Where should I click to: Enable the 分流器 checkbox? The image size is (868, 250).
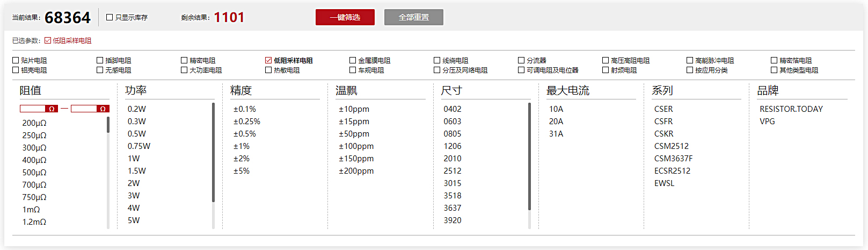pyautogui.click(x=521, y=60)
